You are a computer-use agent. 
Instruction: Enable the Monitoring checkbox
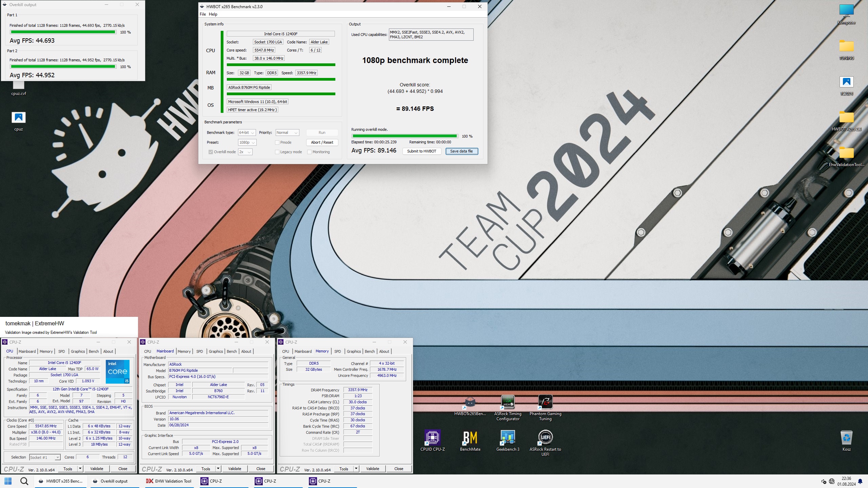pyautogui.click(x=309, y=152)
